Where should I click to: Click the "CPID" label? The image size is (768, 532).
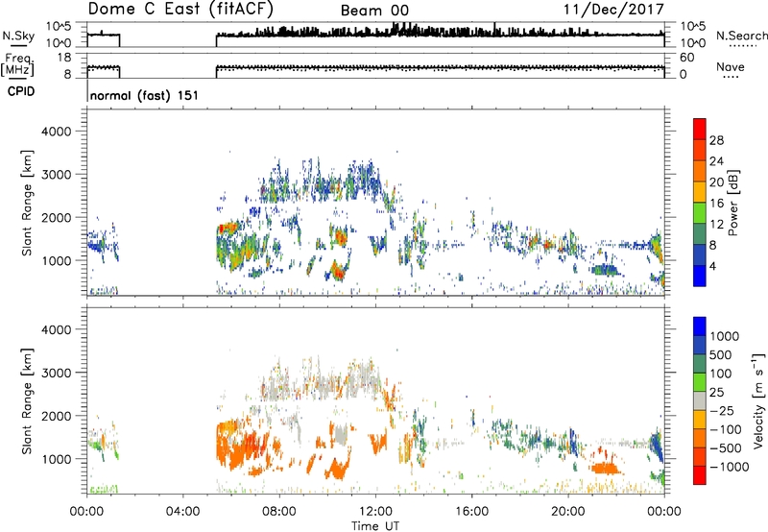pyautogui.click(x=21, y=91)
